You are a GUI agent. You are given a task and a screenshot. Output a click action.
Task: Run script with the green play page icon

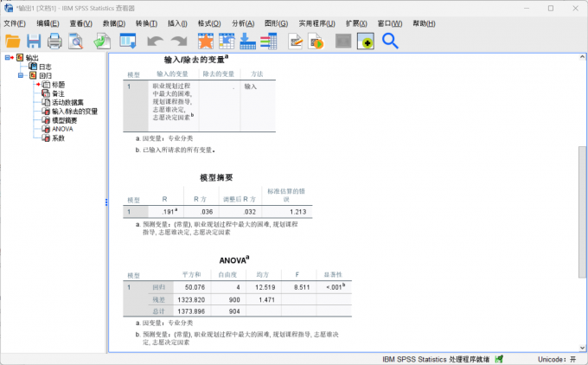click(316, 42)
